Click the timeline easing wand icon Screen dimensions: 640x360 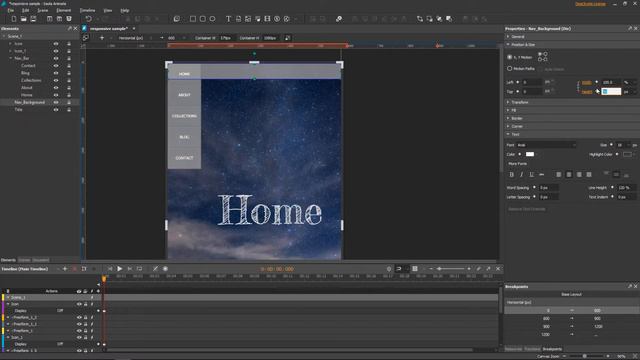tap(156, 269)
